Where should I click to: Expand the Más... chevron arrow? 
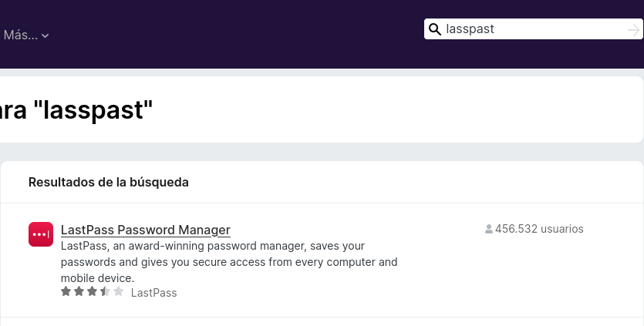(46, 35)
